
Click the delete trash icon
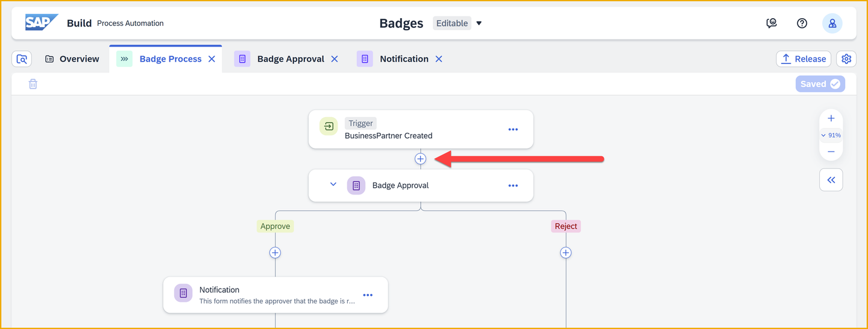click(x=33, y=84)
